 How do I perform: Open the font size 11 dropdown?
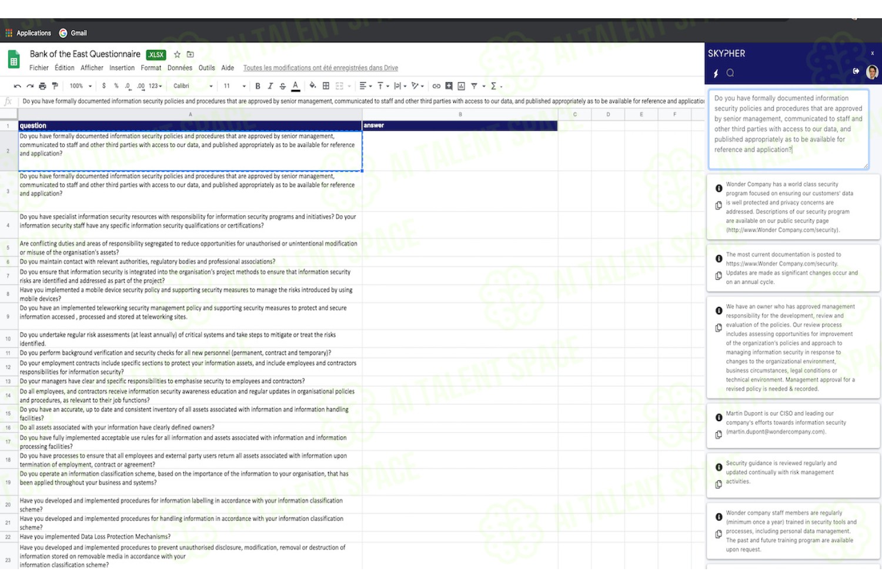pyautogui.click(x=235, y=86)
